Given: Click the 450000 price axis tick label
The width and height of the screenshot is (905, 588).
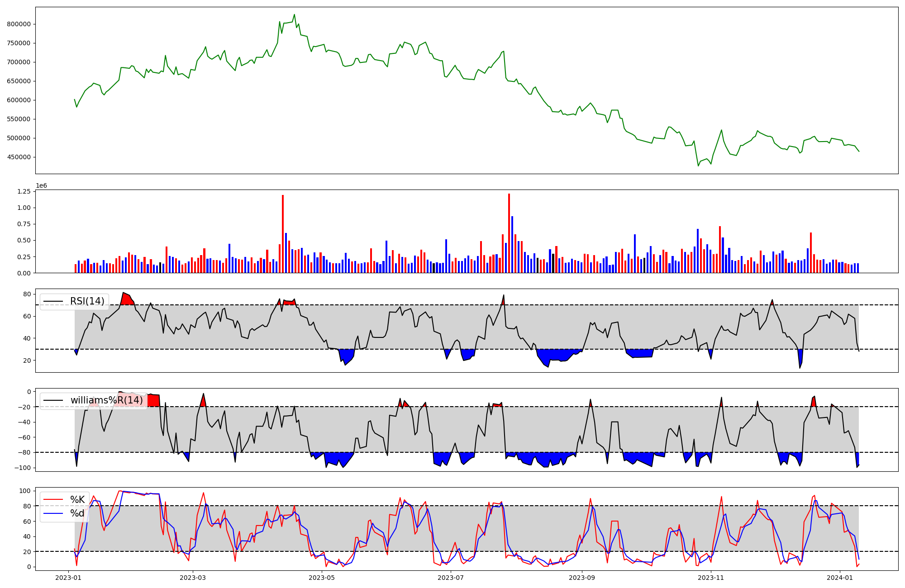Looking at the screenshot, I should [19, 157].
